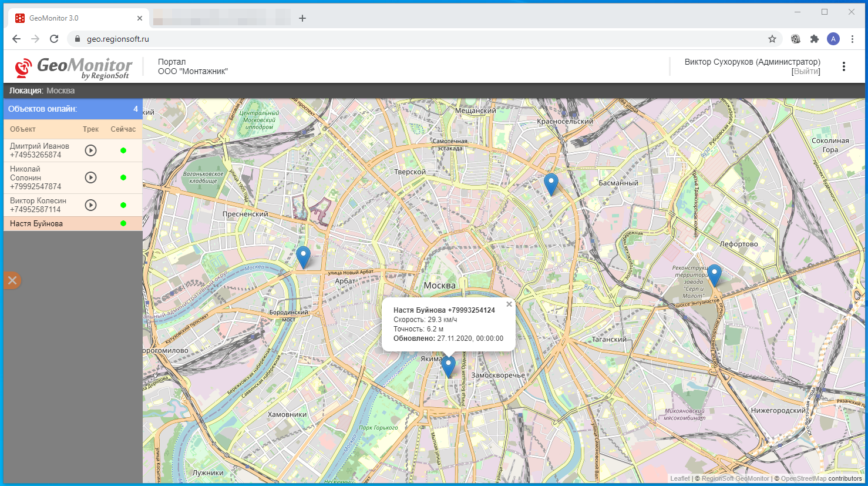Screen dimensions: 868x486
Task: Play track for Виктор Колесин
Action: 90,205
